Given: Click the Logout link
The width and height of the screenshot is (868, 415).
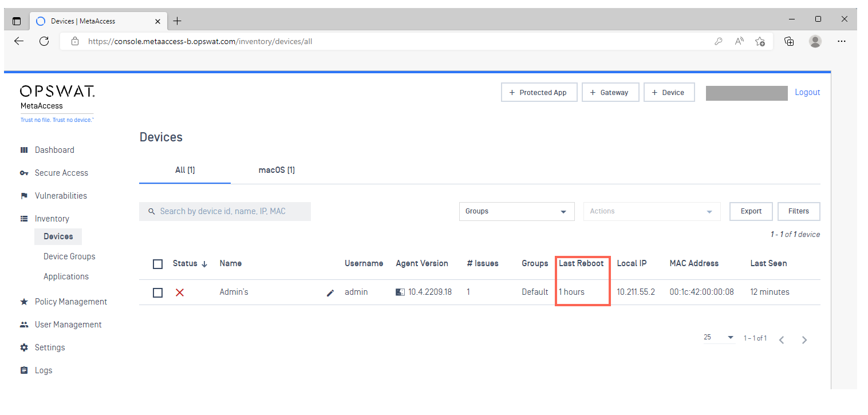Looking at the screenshot, I should tap(807, 92).
